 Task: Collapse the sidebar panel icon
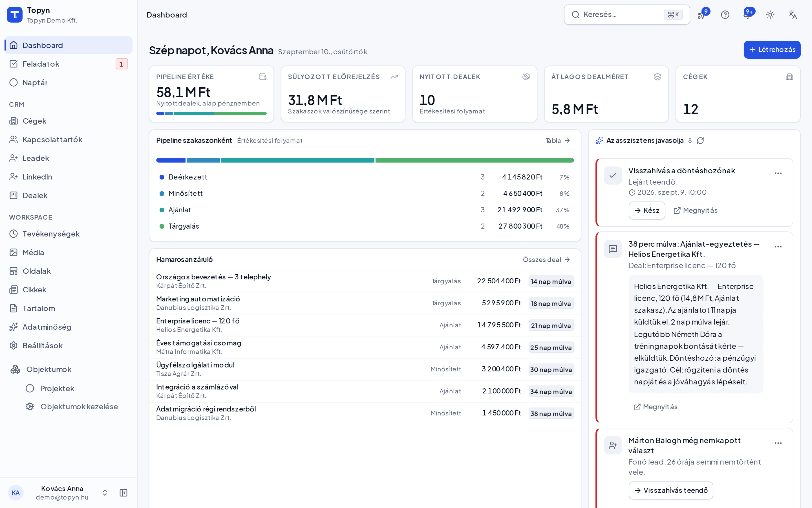click(123, 493)
